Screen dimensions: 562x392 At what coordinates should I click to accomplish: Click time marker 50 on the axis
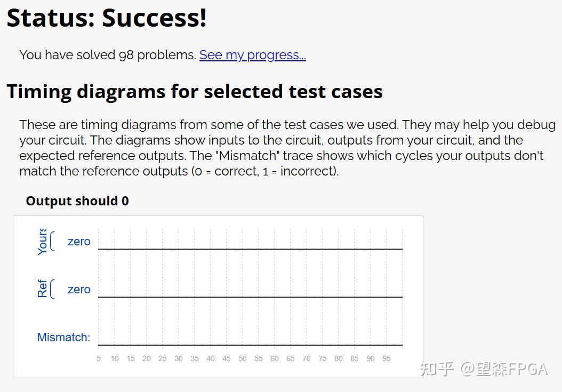pyautogui.click(x=243, y=358)
